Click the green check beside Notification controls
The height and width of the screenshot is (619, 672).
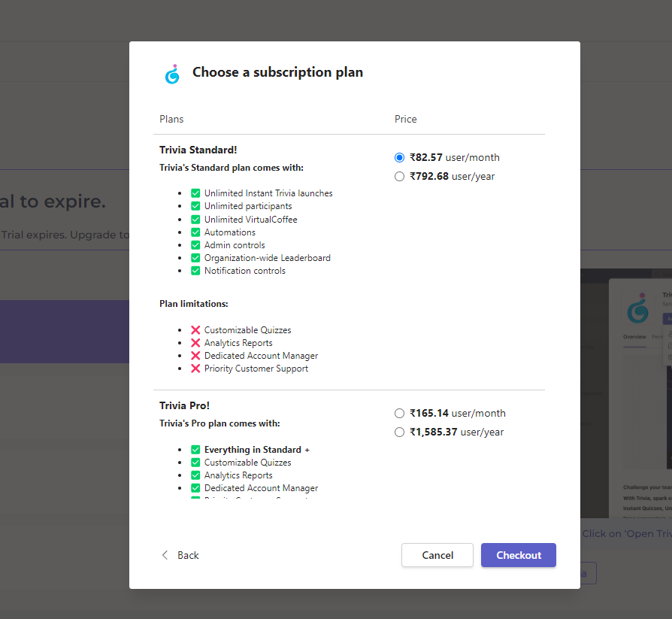pyautogui.click(x=195, y=271)
